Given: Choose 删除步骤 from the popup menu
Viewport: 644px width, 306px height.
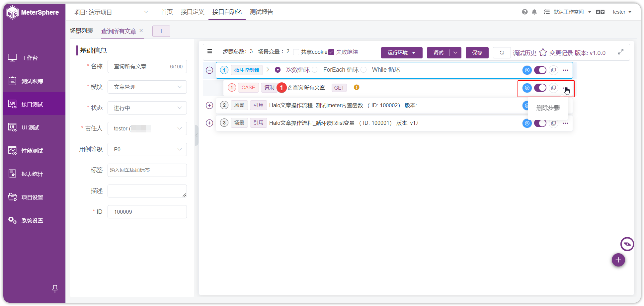Looking at the screenshot, I should pyautogui.click(x=548, y=108).
